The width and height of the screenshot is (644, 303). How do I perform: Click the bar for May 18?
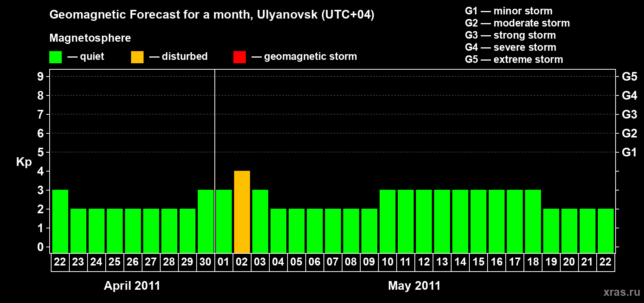coord(533,221)
